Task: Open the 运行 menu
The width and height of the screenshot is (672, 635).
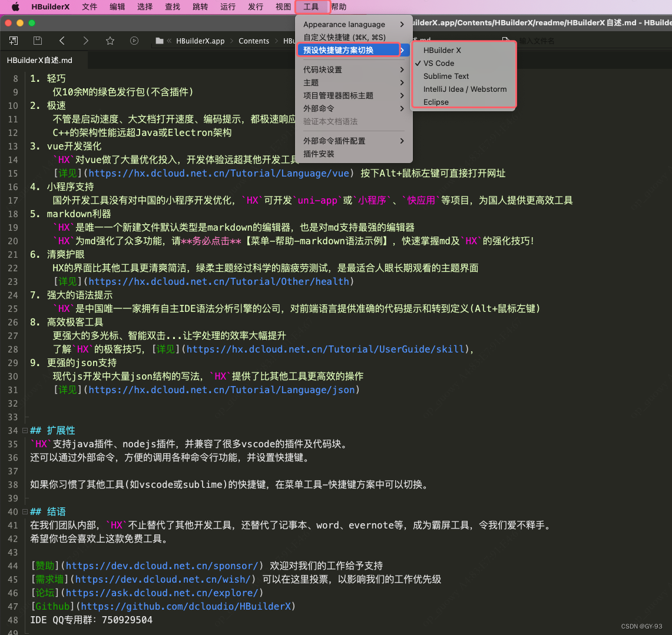Action: coord(227,7)
